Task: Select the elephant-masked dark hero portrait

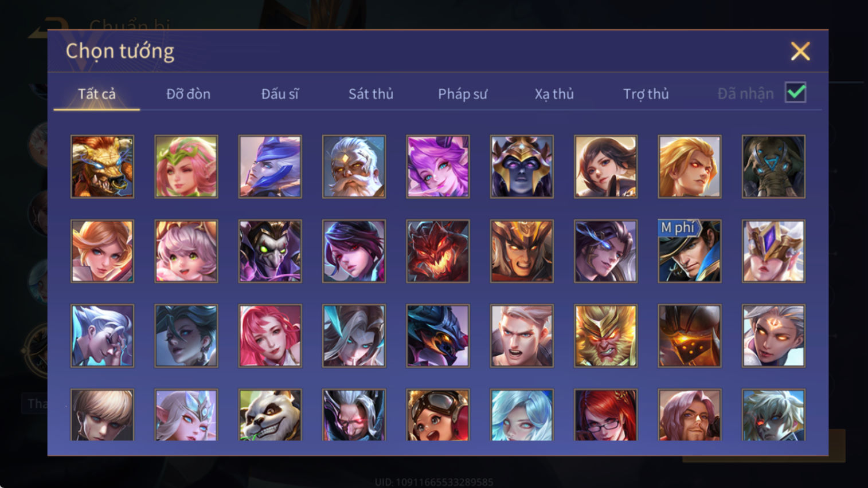Action: click(773, 167)
